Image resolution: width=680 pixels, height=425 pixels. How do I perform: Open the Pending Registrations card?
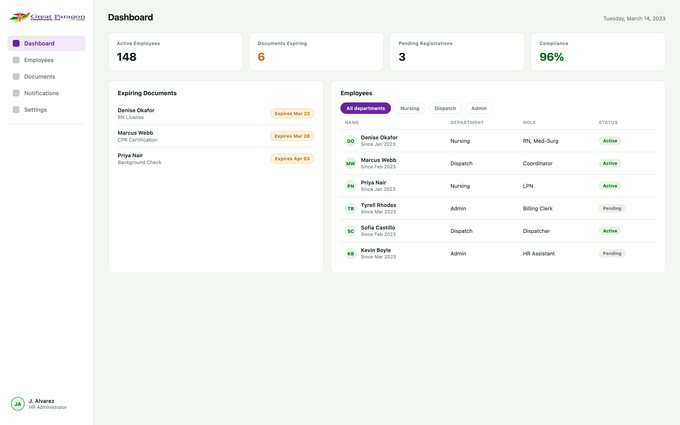pyautogui.click(x=457, y=52)
